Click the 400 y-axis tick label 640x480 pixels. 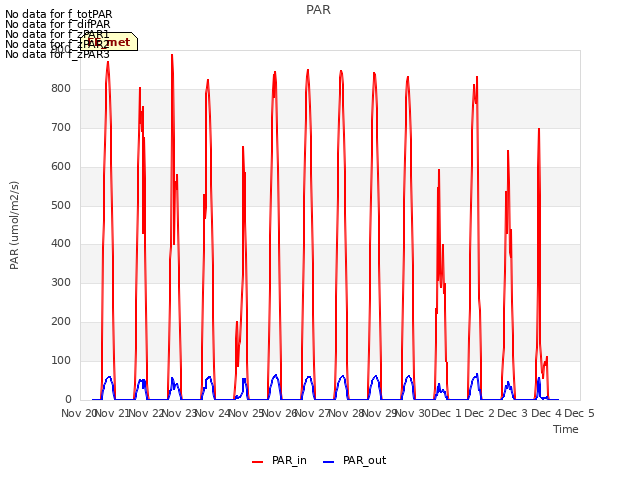click(x=61, y=244)
